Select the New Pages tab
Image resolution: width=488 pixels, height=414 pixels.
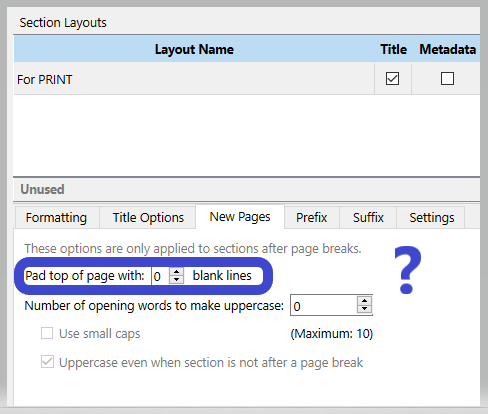click(x=240, y=217)
